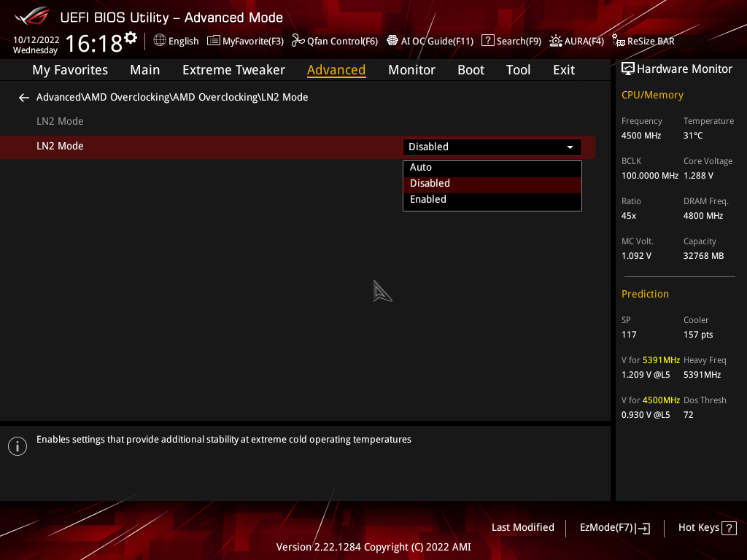This screenshot has width=747, height=560.
Task: Click MC Volt. value 1.092 V
Action: point(636,256)
